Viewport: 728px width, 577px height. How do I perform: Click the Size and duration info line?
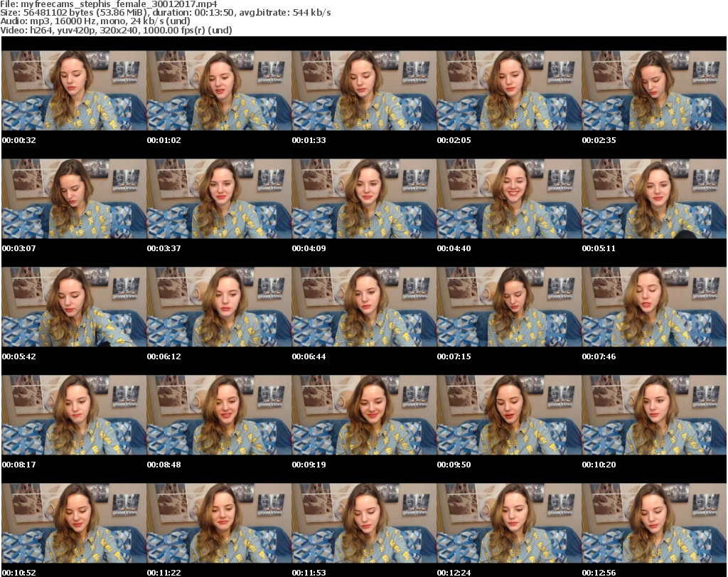165,13
